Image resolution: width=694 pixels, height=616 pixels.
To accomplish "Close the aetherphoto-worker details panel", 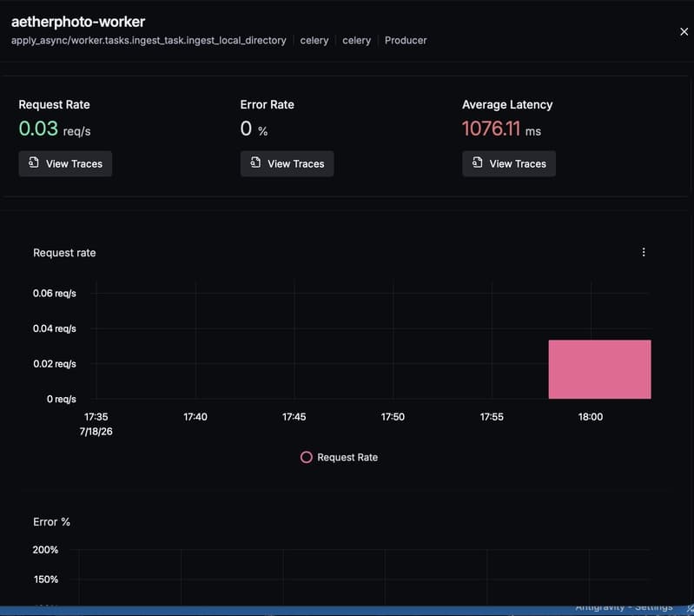I will [x=684, y=31].
